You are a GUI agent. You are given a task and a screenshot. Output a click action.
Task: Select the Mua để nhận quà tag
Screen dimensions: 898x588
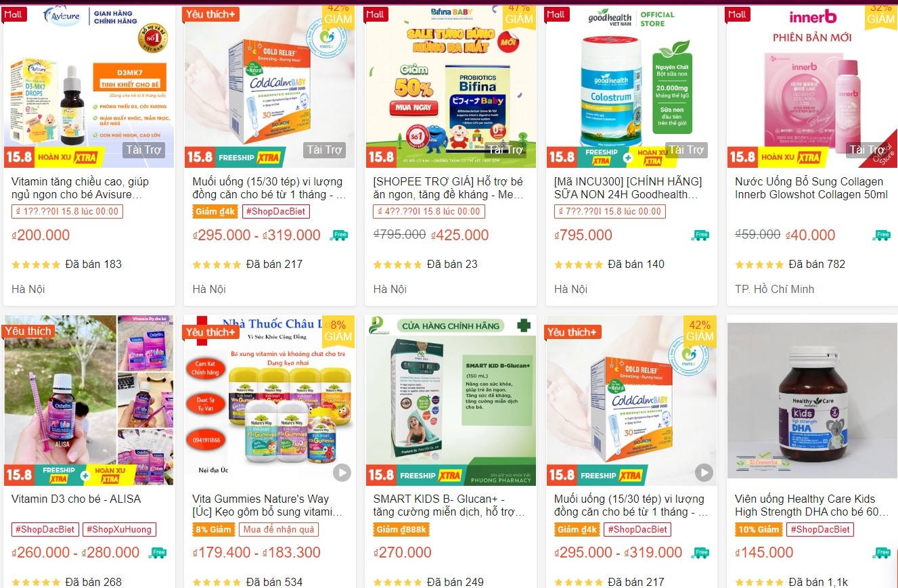click(278, 529)
